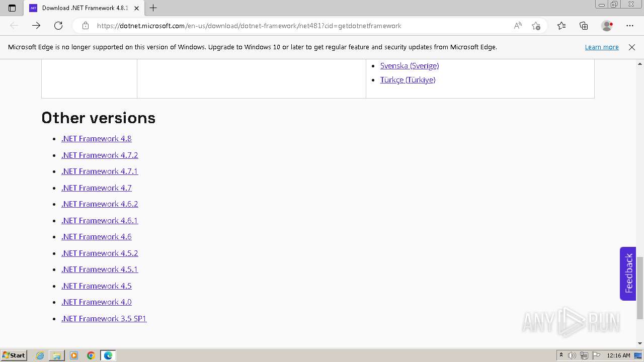The image size is (644, 362).
Task: Click the scrollbar down arrow
Action: click(640, 343)
